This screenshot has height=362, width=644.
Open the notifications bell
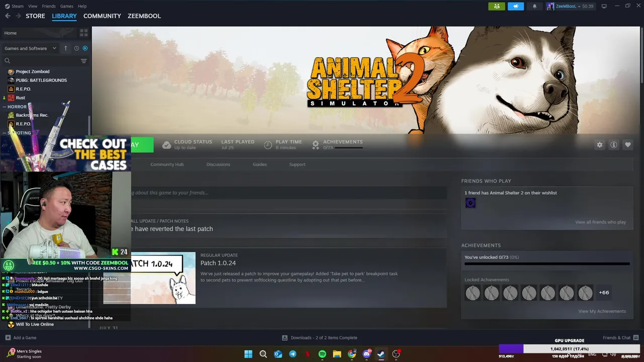click(534, 6)
